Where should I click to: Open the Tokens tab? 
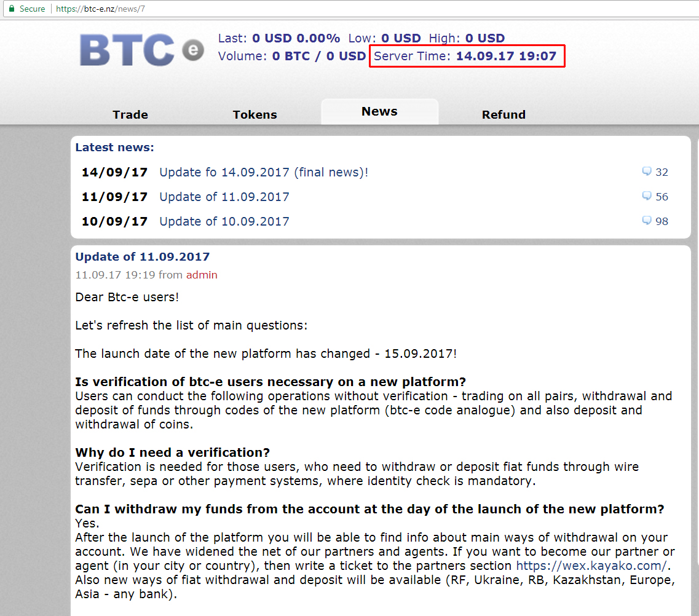[255, 114]
